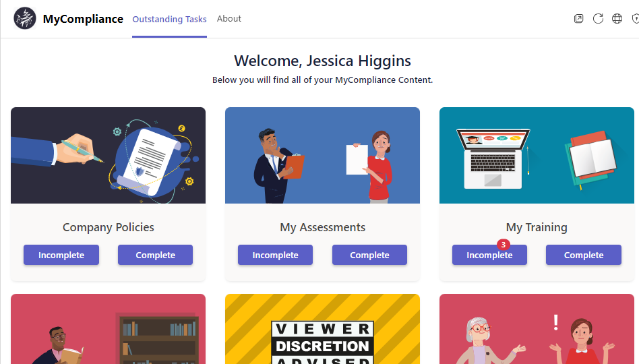Select the Company Policies card image
Viewport: 639px width, 364px height.
[x=108, y=155]
